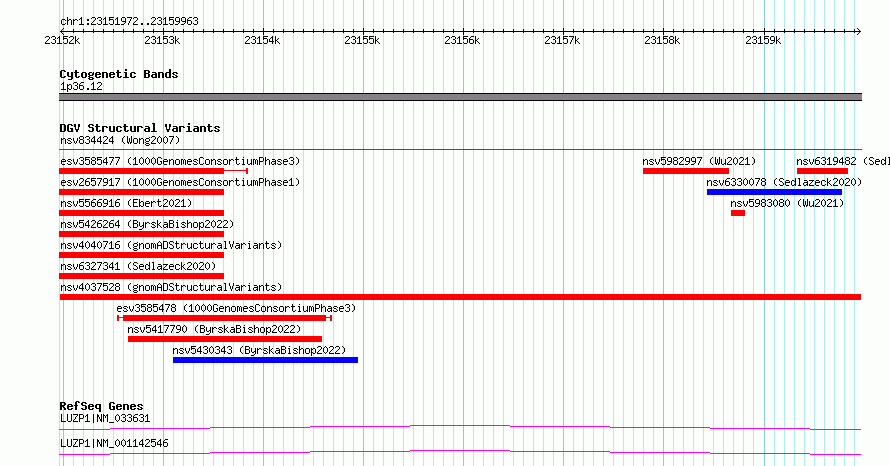Open the nsv5982997 (Wu2021) variant label
The height and width of the screenshot is (466, 890).
tap(699, 161)
